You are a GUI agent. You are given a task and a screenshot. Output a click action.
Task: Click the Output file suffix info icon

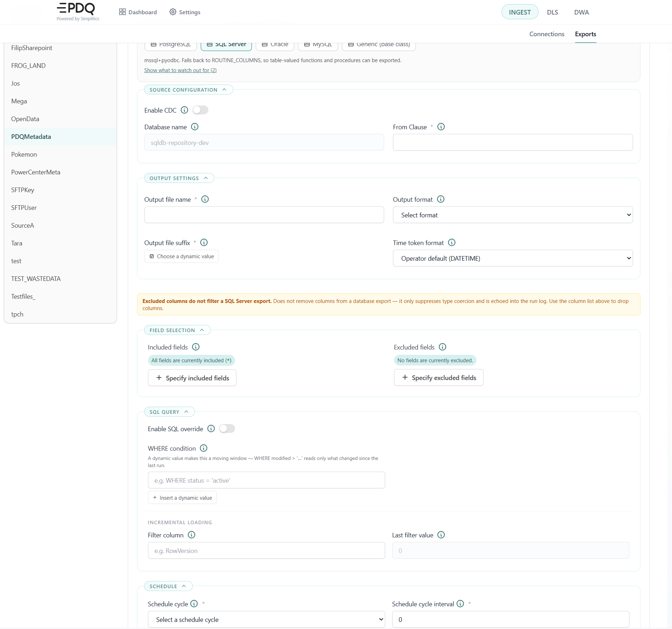204,243
